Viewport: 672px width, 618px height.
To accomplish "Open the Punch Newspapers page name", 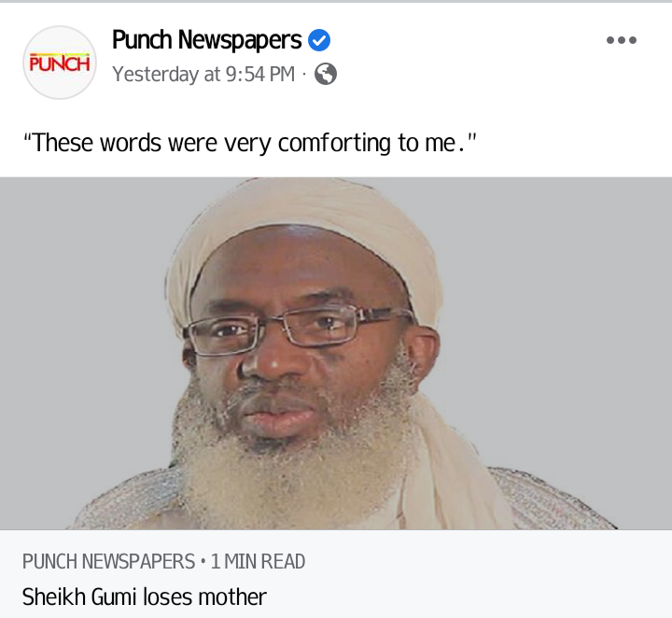I will pos(206,40).
